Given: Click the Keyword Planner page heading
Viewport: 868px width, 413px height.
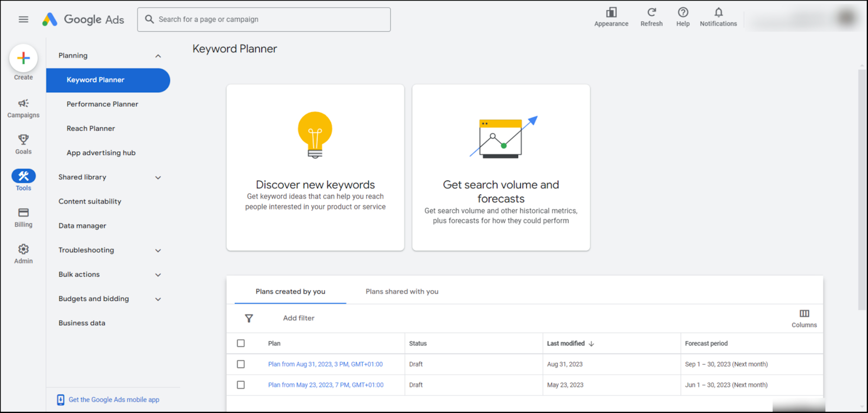Looking at the screenshot, I should coord(234,49).
